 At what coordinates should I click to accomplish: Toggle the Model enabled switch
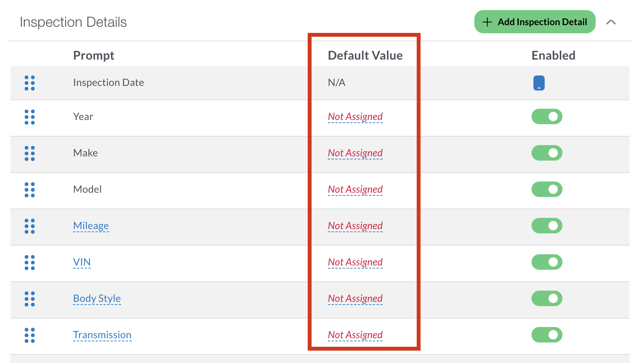[x=547, y=189]
